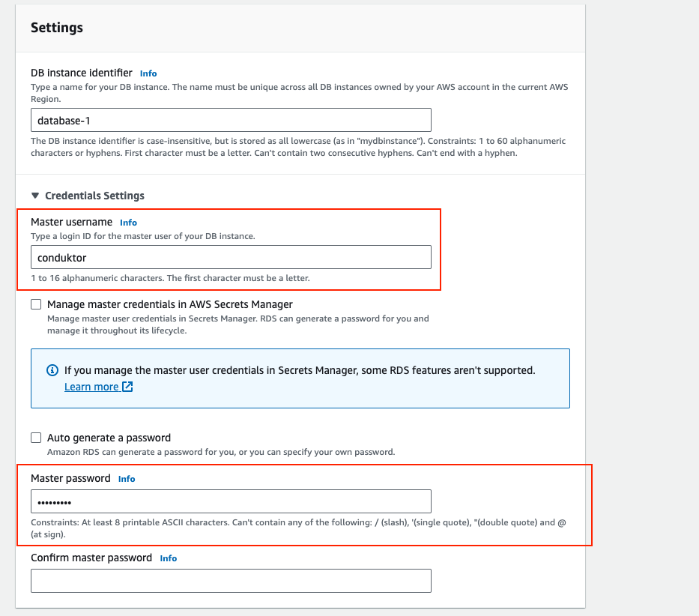Click the Settings section heading
The height and width of the screenshot is (616, 699).
58,27
